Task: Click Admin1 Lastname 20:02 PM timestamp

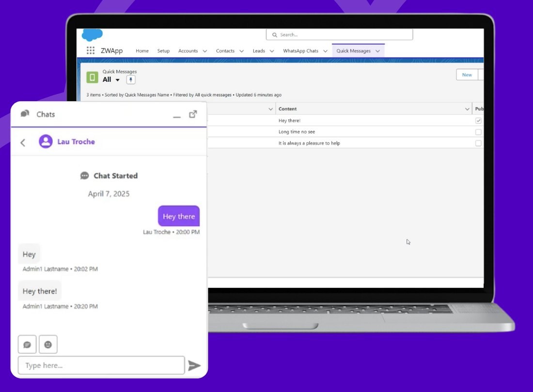Action: [60, 269]
